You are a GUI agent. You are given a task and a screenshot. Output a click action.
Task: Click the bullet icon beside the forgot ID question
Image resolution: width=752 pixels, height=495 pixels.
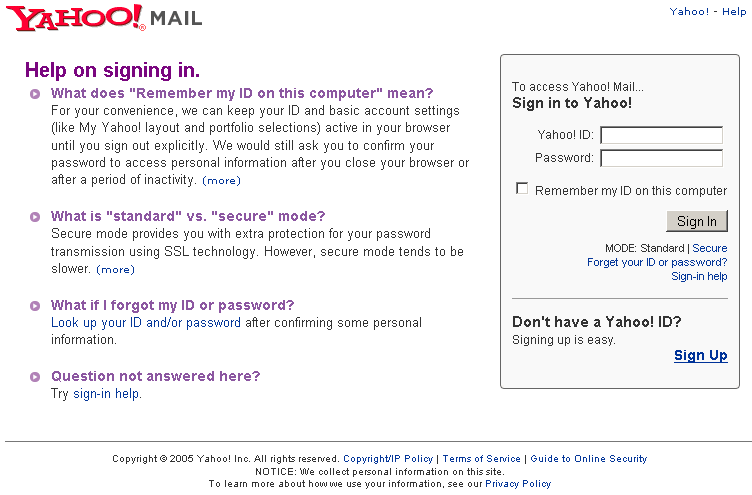tap(35, 306)
